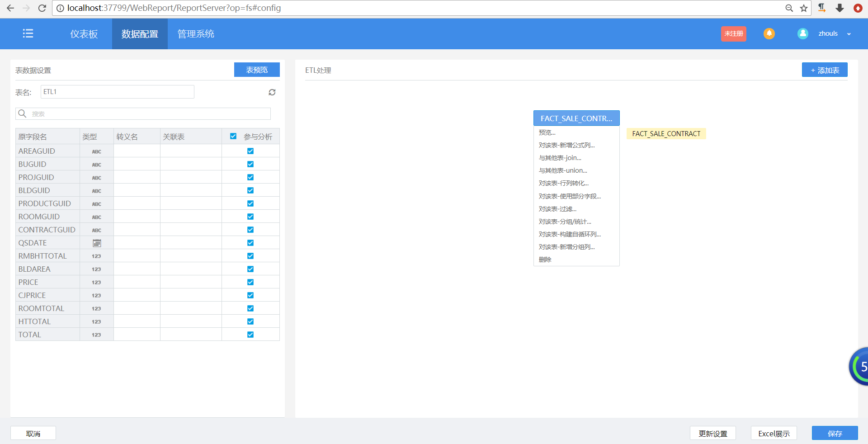The height and width of the screenshot is (444, 868).
Task: Click the + 添加表 button
Action: click(x=825, y=70)
